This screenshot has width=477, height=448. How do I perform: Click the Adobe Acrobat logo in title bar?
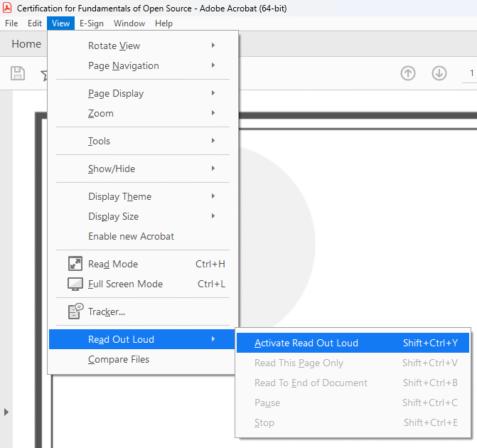point(8,7)
